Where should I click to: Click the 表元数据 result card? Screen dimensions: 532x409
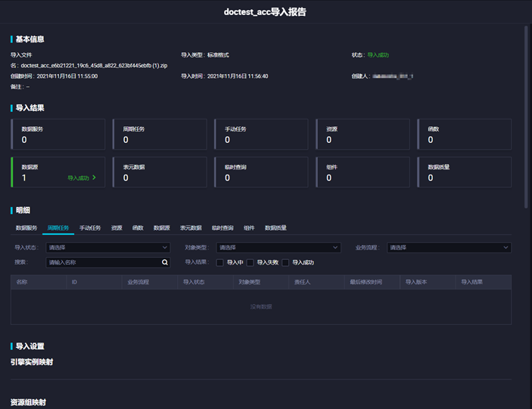coord(160,172)
